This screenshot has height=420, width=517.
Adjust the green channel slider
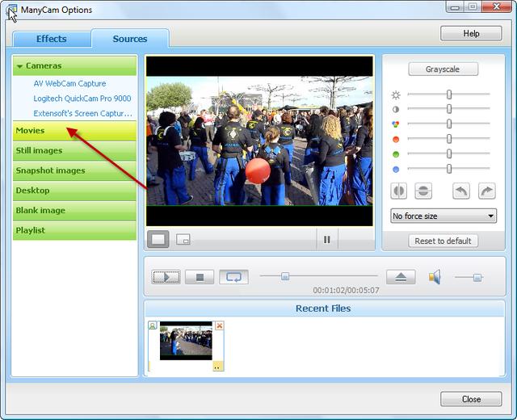point(449,153)
